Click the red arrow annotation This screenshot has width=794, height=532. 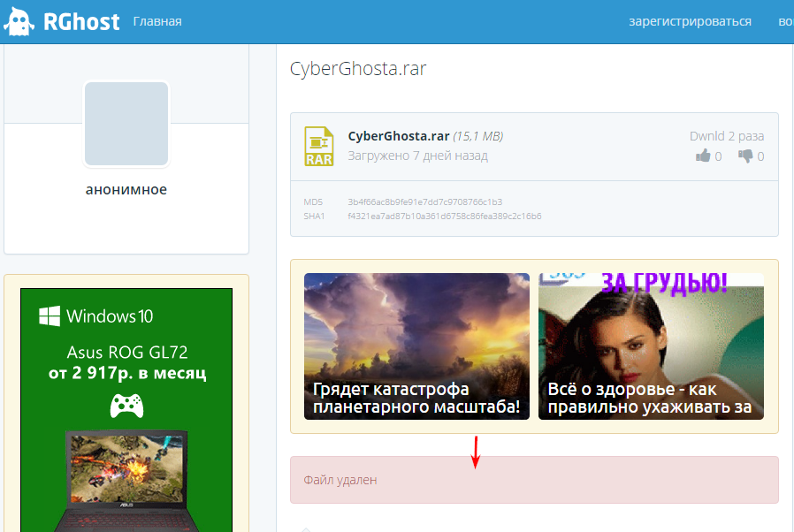tap(476, 452)
